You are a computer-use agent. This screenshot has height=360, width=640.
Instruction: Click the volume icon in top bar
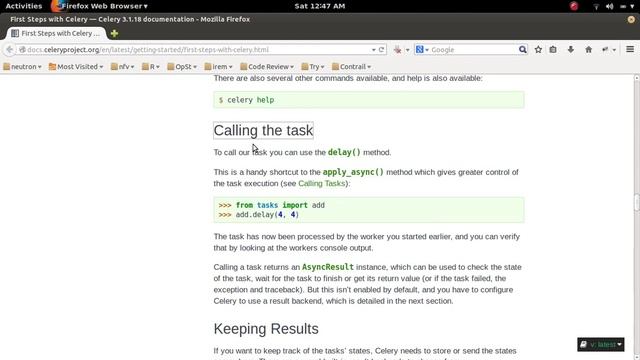[x=609, y=6]
